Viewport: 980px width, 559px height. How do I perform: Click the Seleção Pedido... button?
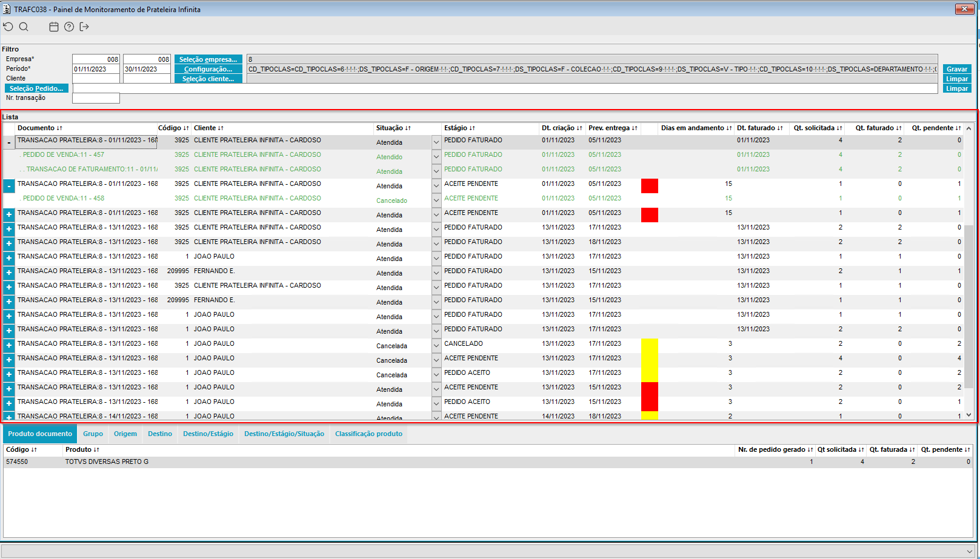(36, 88)
